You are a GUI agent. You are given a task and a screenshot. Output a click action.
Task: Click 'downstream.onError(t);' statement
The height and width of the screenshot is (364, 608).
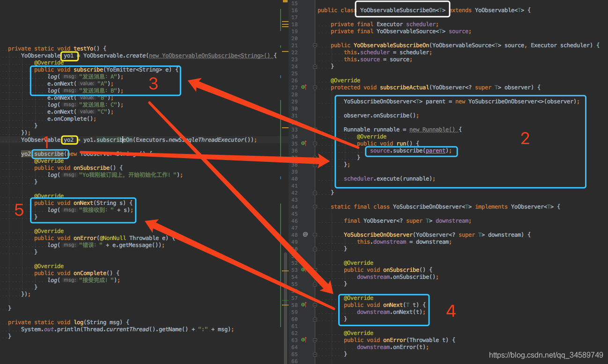393,347
